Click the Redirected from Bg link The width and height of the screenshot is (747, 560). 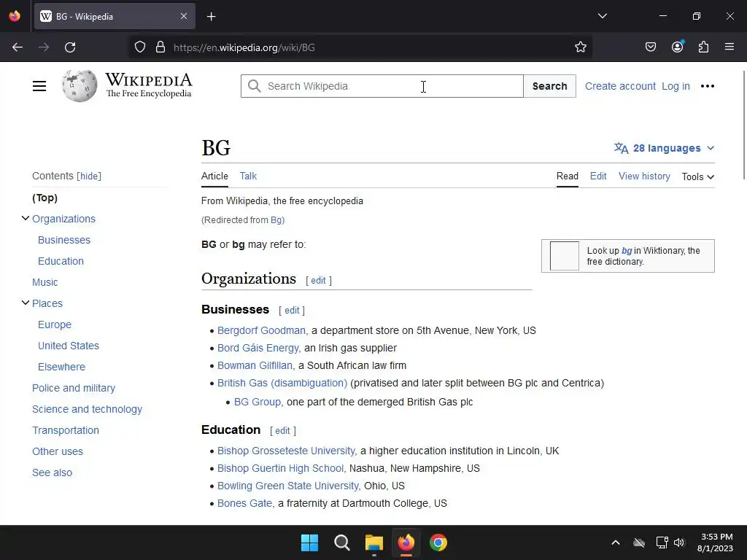coord(276,220)
